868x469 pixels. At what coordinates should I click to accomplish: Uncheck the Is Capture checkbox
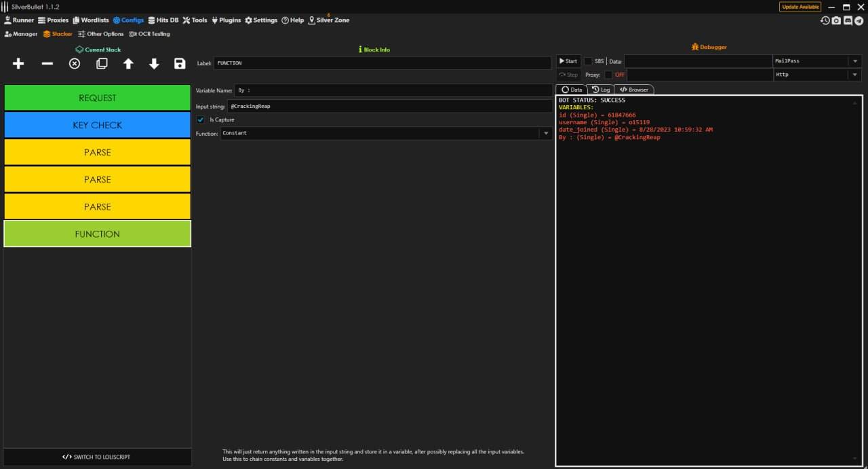(x=201, y=120)
